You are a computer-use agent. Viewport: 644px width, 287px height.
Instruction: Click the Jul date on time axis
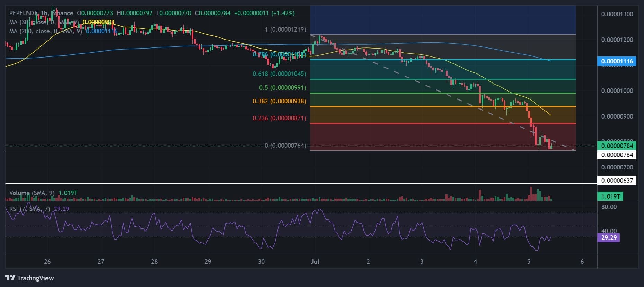315,262
